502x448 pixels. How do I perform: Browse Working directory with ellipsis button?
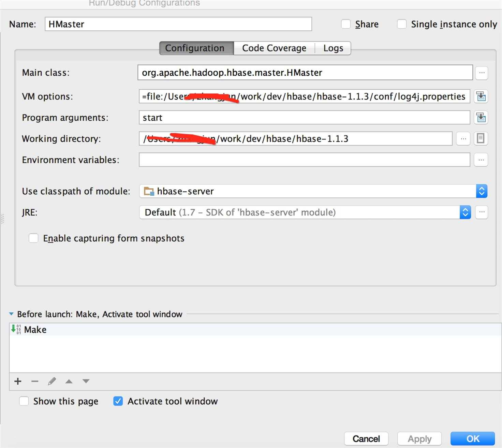coord(463,139)
